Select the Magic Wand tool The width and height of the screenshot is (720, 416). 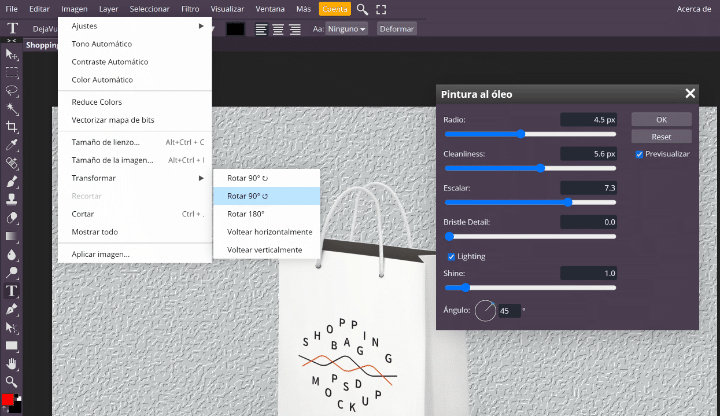[x=11, y=109]
